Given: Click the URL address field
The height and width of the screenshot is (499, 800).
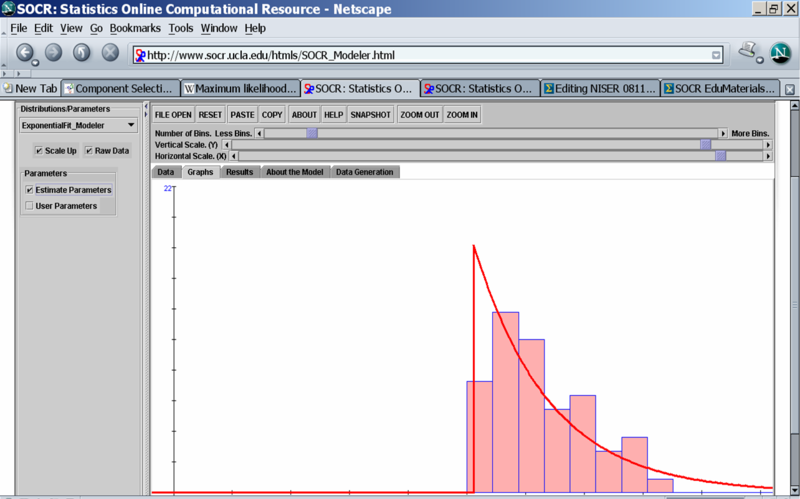Looking at the screenshot, I should (428, 55).
